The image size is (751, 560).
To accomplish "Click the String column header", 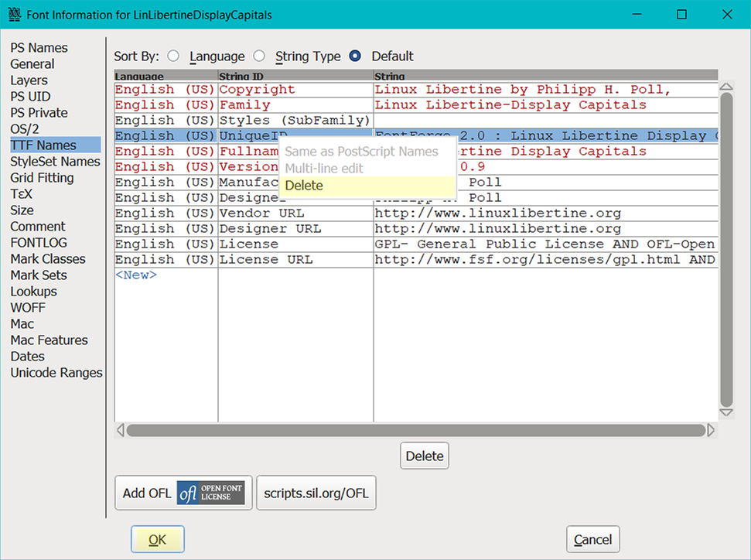I will click(x=545, y=76).
